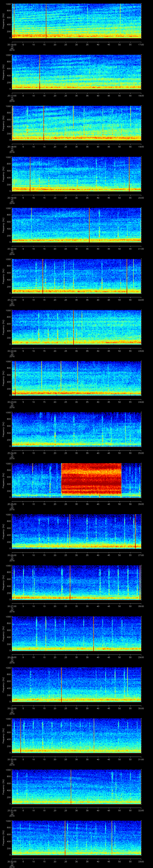153x868 pixels.
Task: Click the 20:24:00 start time label
Action: (x=12, y=453)
